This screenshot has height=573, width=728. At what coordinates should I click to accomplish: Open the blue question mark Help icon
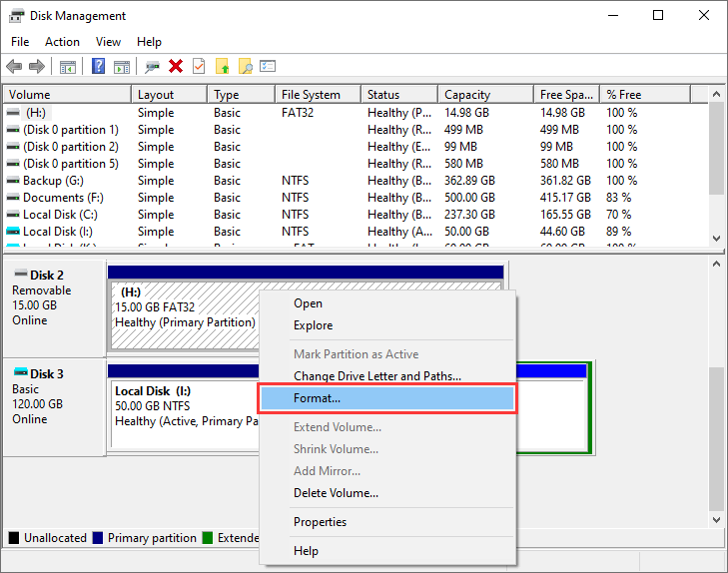coord(99,67)
